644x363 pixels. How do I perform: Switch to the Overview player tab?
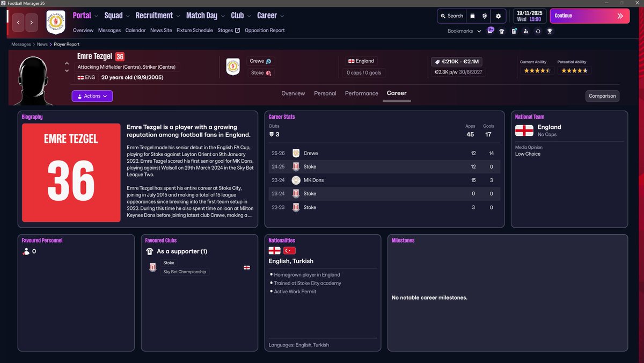[293, 93]
